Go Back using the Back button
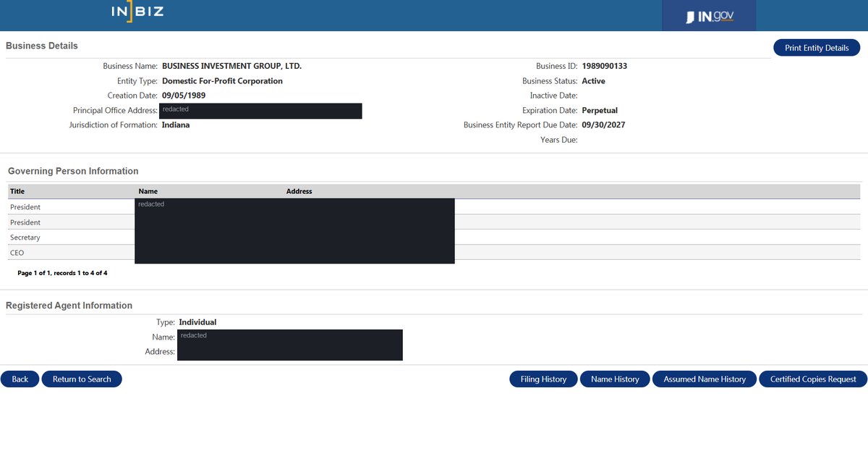Viewport: 868px width, 467px height. tap(20, 379)
